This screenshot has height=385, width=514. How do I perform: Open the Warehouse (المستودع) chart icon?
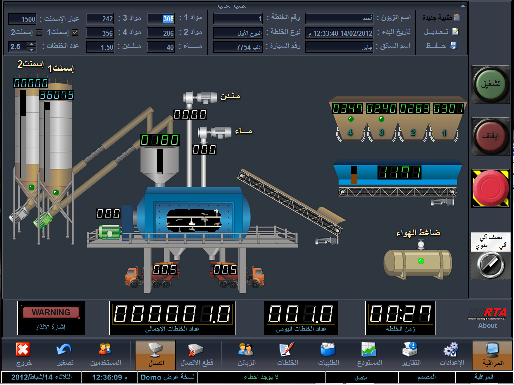(369, 355)
